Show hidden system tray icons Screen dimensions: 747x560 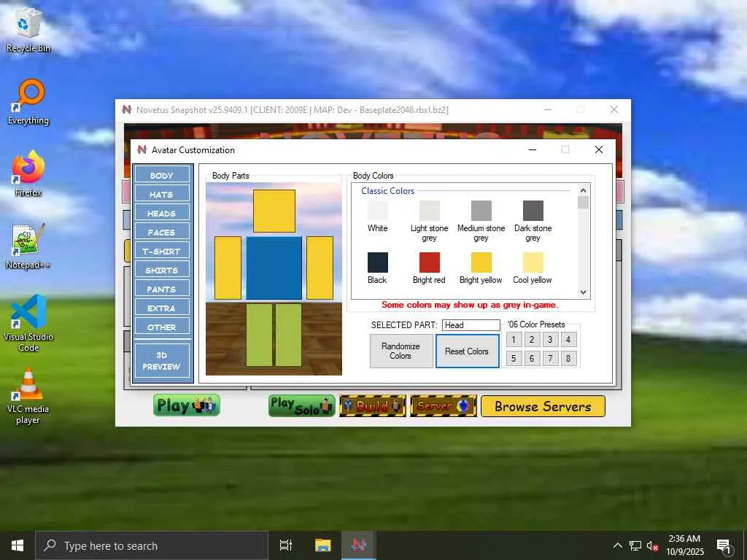[x=617, y=545]
